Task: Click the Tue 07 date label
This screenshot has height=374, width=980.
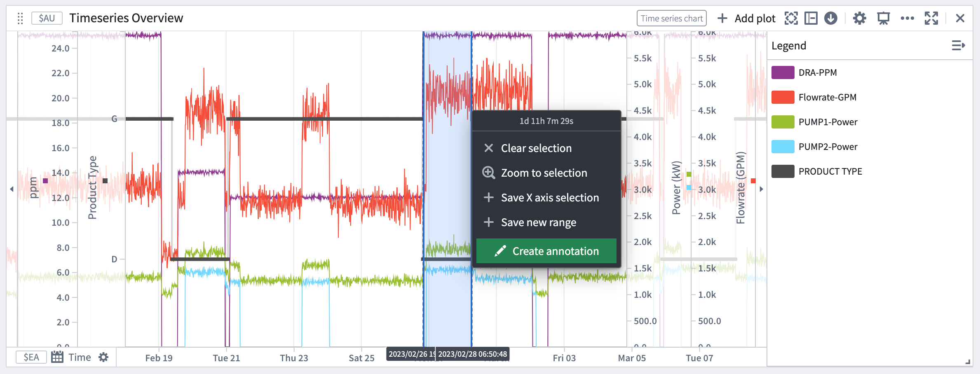Action: [699, 358]
